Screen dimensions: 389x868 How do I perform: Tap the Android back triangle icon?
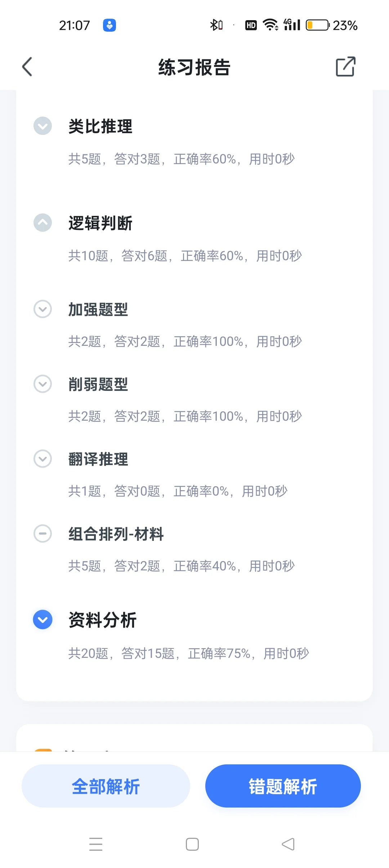click(x=288, y=844)
